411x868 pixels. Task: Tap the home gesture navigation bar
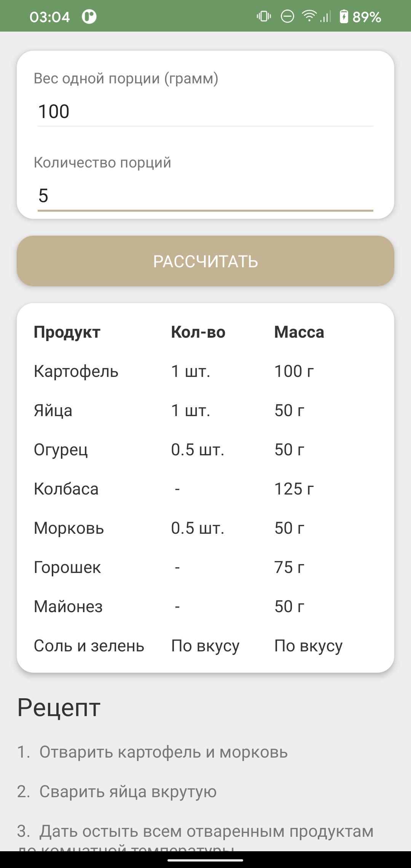coord(205,860)
